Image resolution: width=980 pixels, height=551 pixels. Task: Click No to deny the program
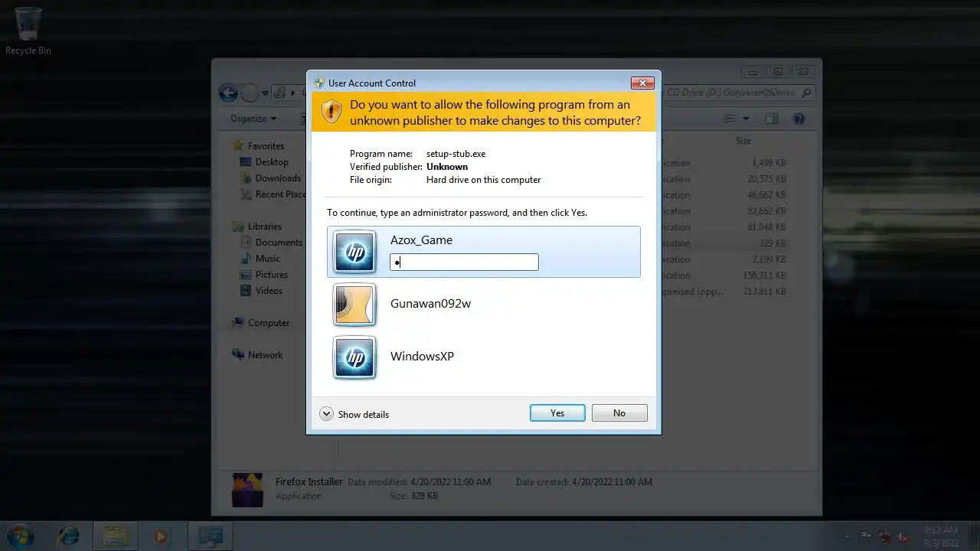tap(619, 413)
